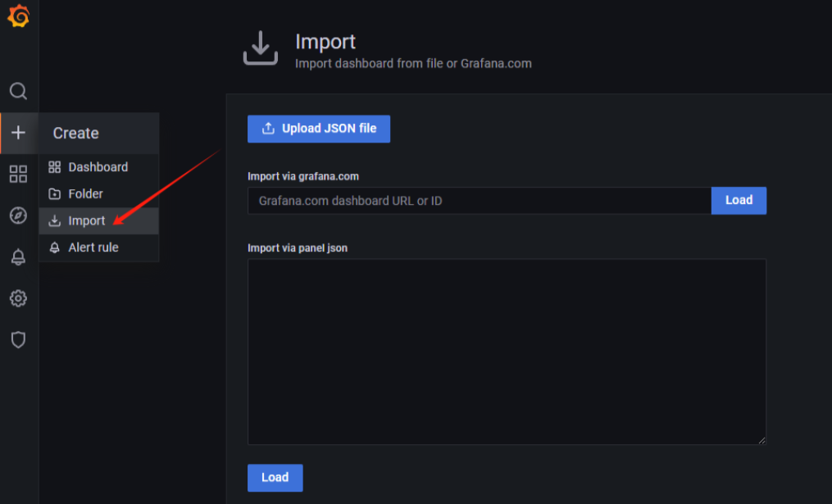Open the Configuration gear icon

point(18,298)
